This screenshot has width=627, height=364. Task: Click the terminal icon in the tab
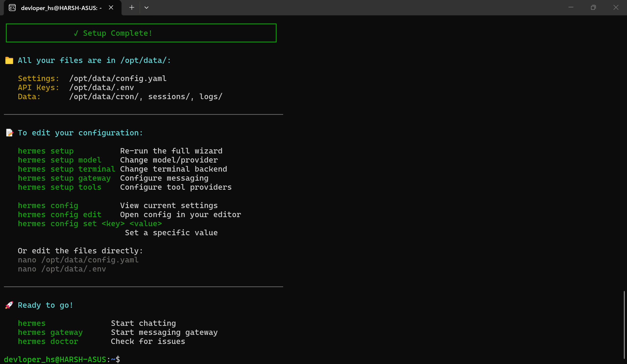click(12, 8)
